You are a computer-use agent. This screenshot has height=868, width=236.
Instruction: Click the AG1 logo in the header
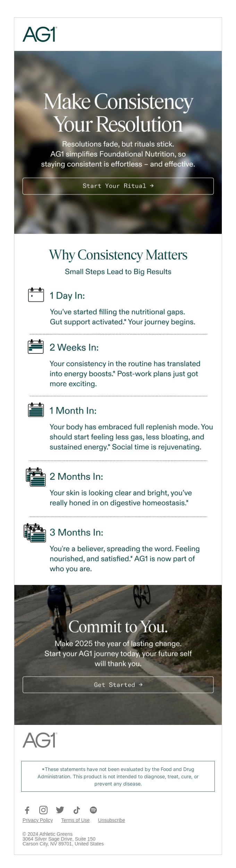click(x=40, y=34)
